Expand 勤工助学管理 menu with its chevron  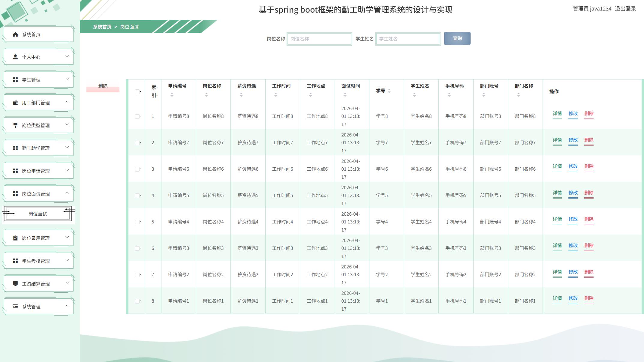click(67, 148)
